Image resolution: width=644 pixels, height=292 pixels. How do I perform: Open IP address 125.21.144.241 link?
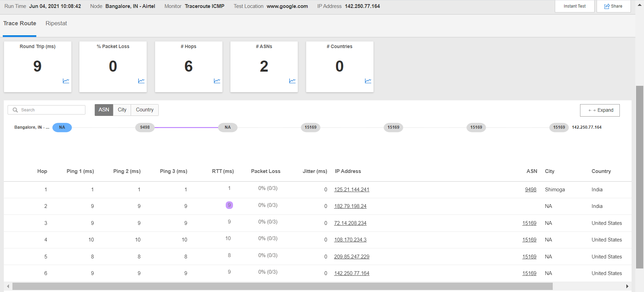pos(352,190)
